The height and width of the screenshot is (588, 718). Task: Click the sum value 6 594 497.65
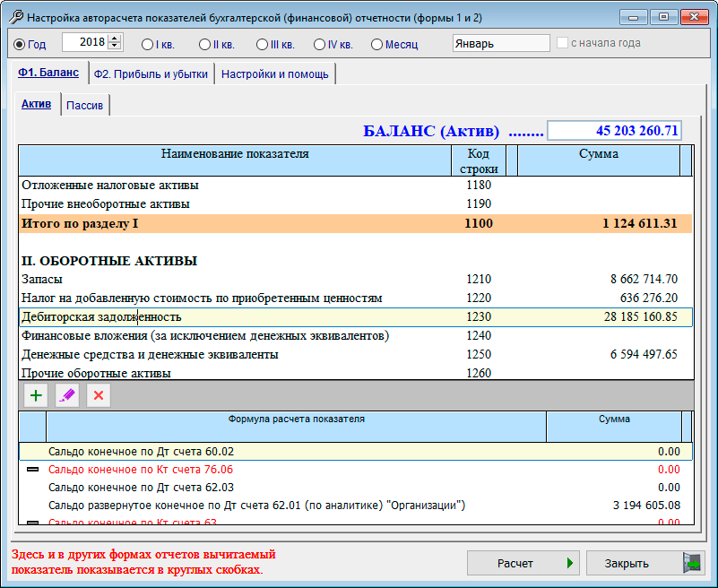644,354
